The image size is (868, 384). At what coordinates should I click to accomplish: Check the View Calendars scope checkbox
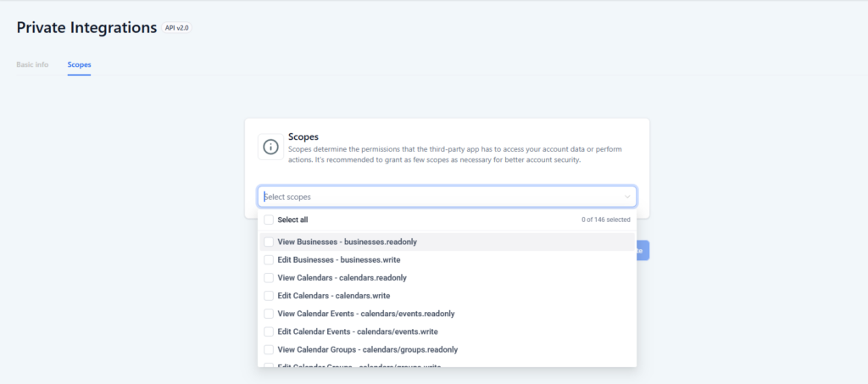coord(269,278)
